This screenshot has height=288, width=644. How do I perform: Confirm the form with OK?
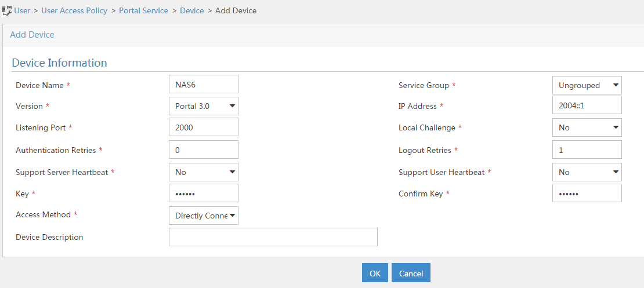[x=375, y=273]
